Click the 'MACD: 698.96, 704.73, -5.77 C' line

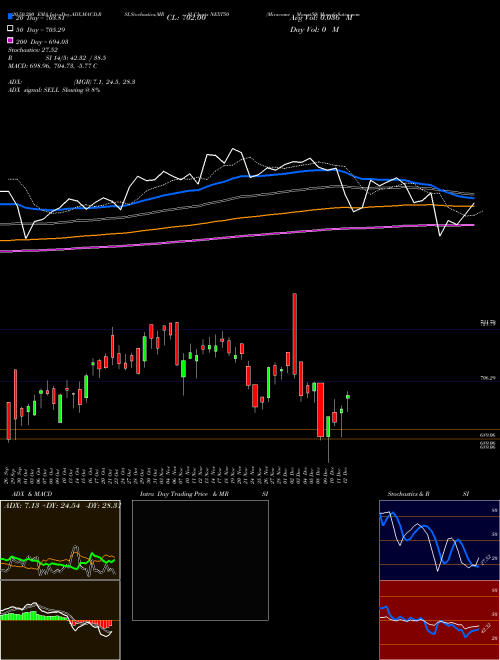pos(53,66)
